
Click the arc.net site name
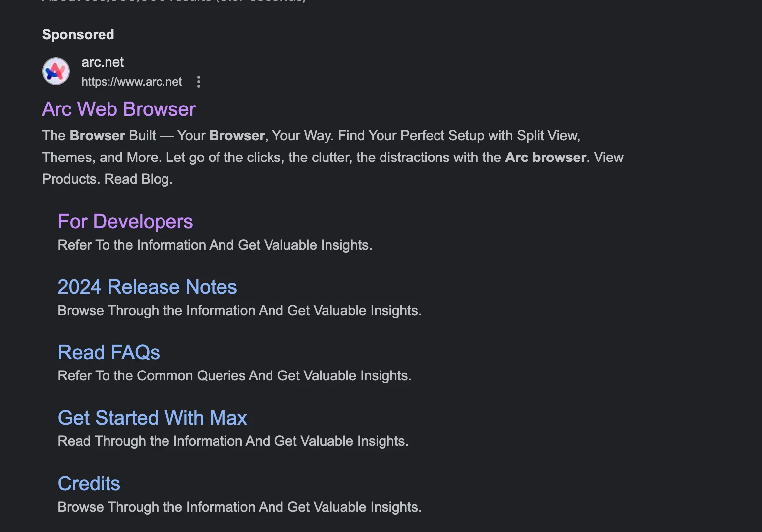103,62
